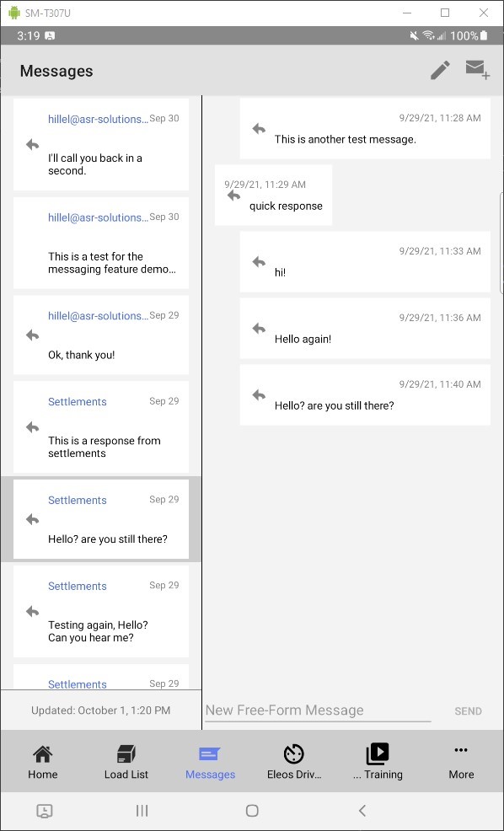Go to Home in bottom navigation

pos(42,762)
